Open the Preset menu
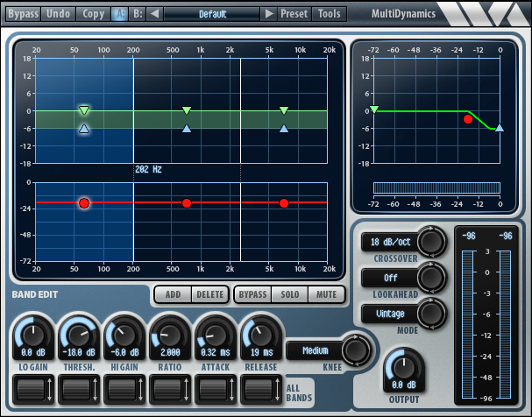This screenshot has height=417, width=532. click(x=294, y=14)
